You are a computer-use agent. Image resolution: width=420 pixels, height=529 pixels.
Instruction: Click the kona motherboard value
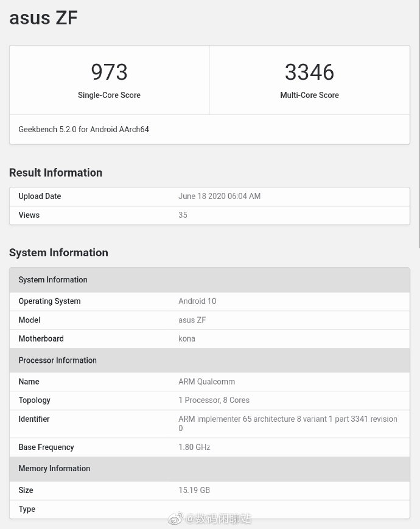tap(187, 338)
